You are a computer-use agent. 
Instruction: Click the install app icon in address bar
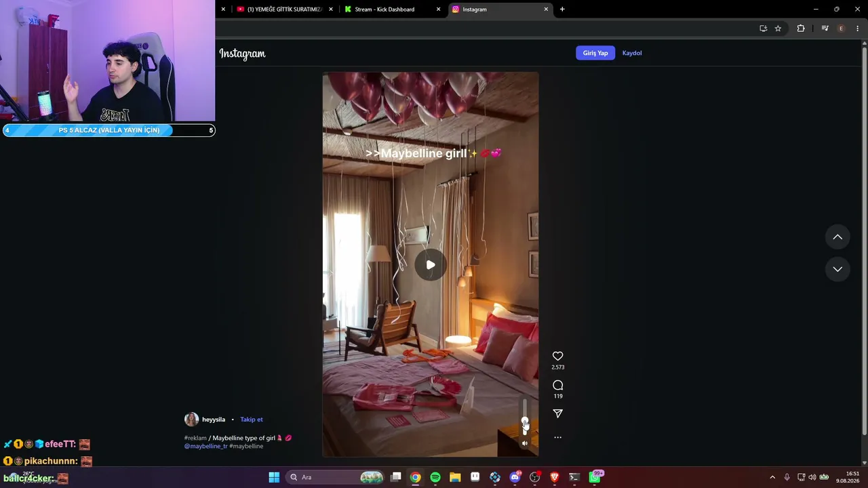(x=763, y=28)
